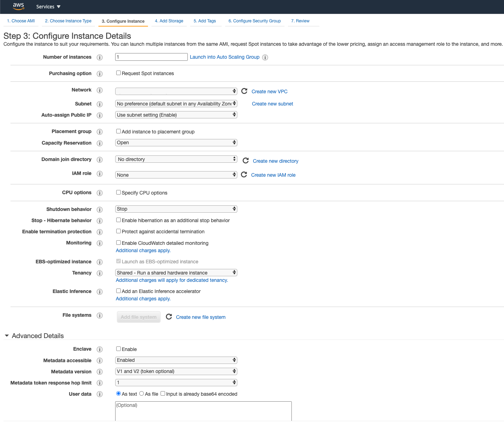504x439 pixels.
Task: Open the Subnet dropdown
Action: (176, 104)
